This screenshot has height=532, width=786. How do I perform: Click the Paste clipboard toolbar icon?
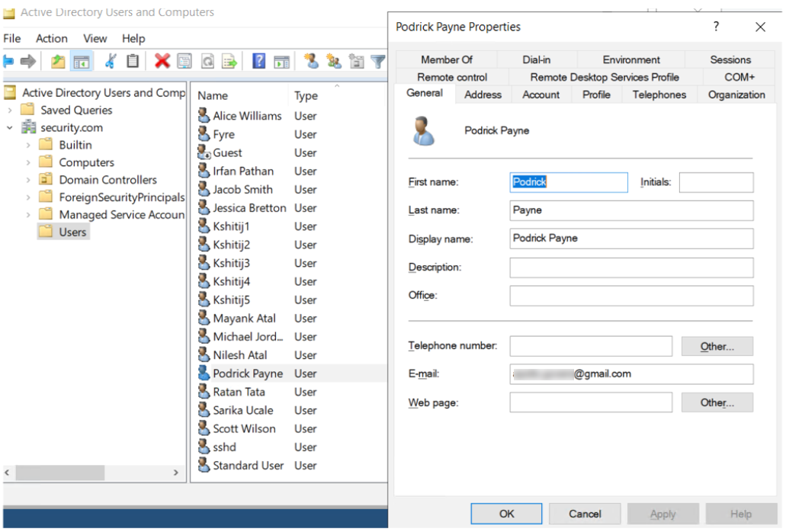tap(133, 61)
